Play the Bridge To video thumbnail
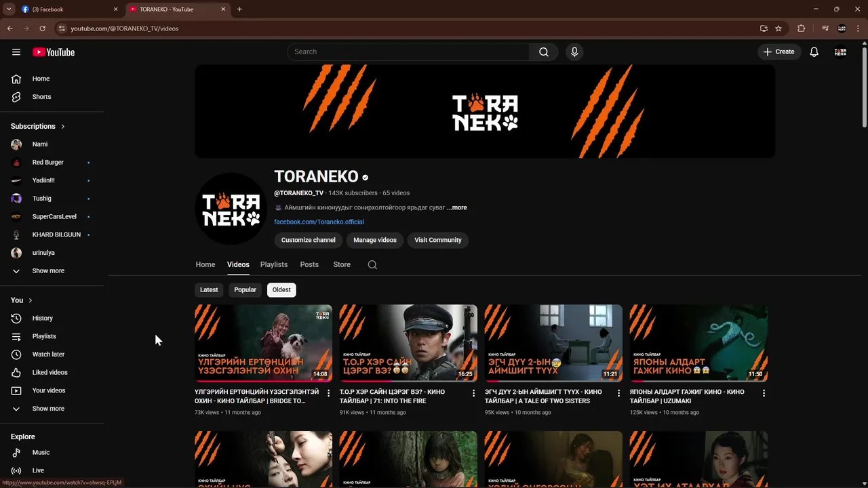 pos(263,343)
